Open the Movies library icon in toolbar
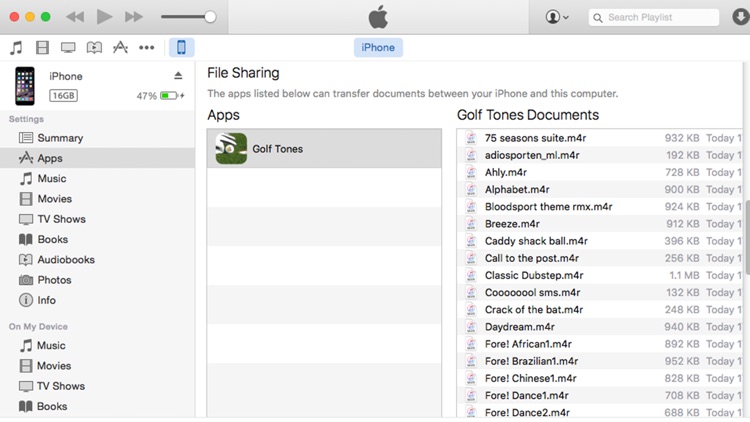 pyautogui.click(x=42, y=47)
